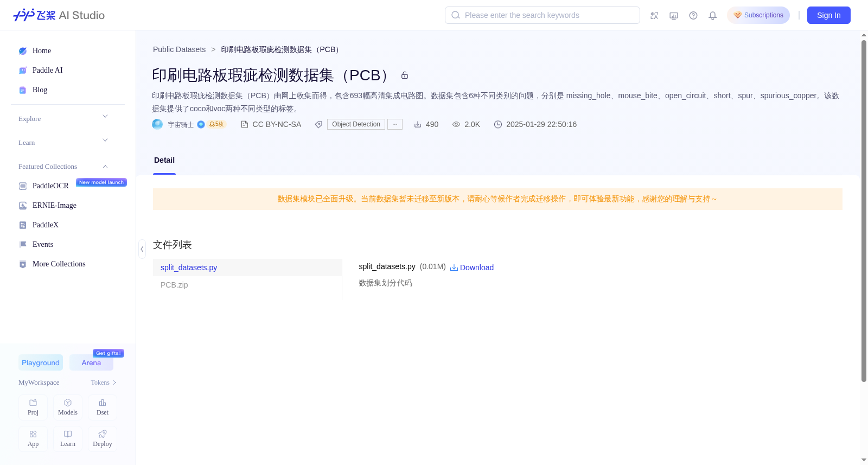Open Dset in MyWorkspace

(103, 407)
